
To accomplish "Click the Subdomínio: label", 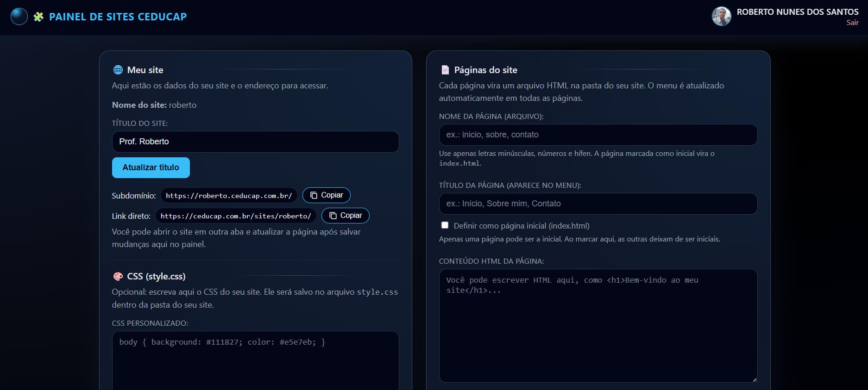I will pos(134,196).
